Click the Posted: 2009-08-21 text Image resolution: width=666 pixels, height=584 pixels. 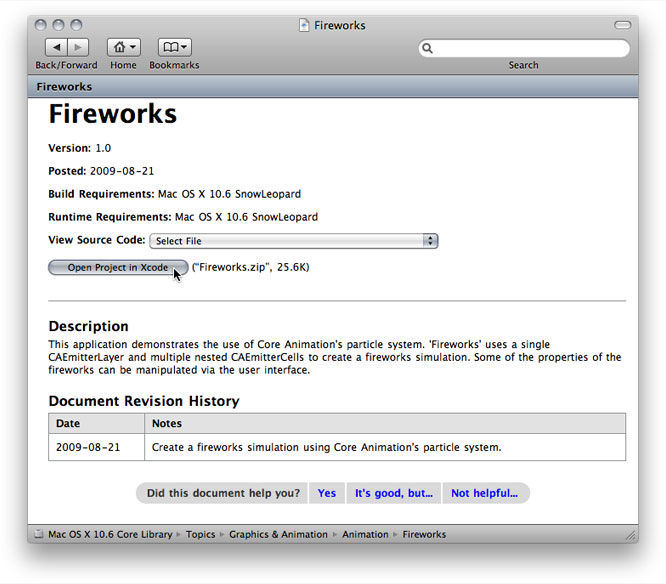101,171
